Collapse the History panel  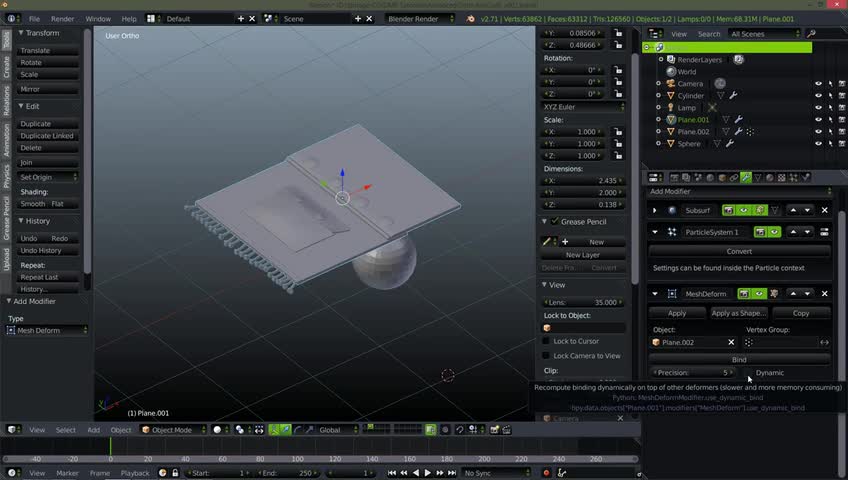[x=21, y=221]
